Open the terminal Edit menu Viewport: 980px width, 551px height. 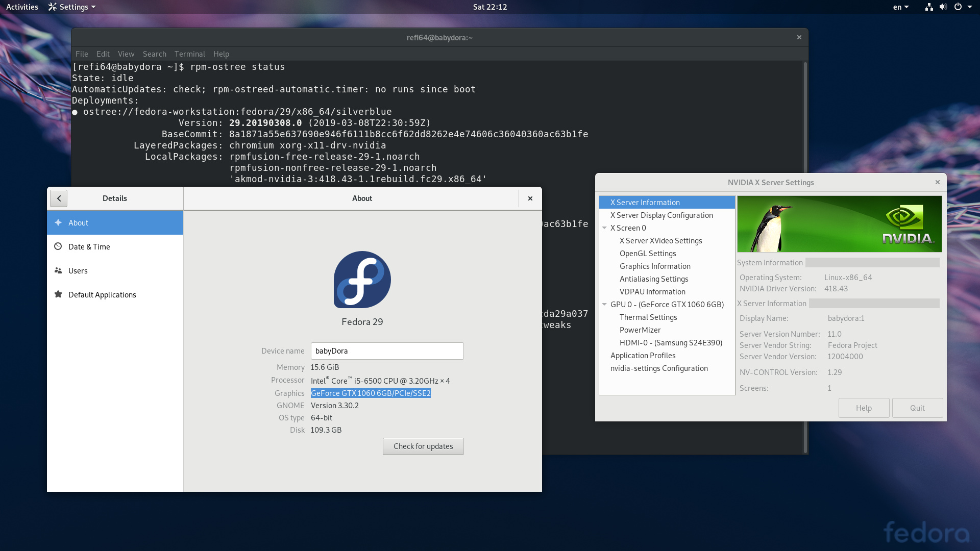(103, 54)
